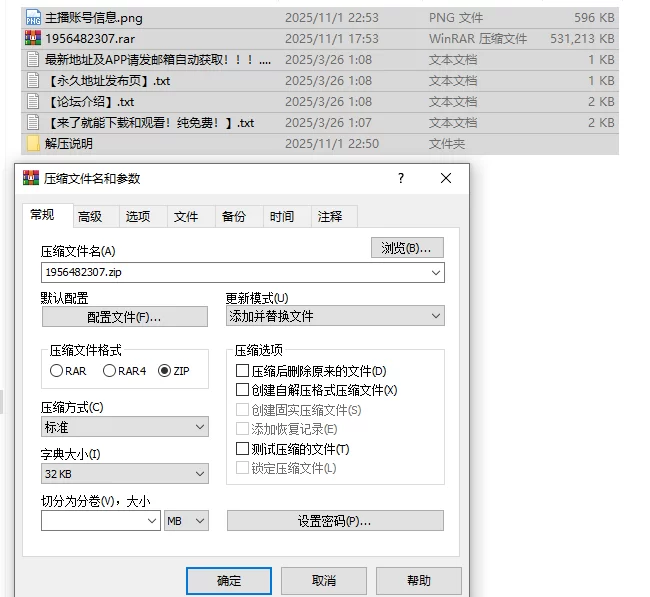The width and height of the screenshot is (650, 597).
Task: Click the document icon of 【永久地址发布页】.txt
Action: [33, 80]
